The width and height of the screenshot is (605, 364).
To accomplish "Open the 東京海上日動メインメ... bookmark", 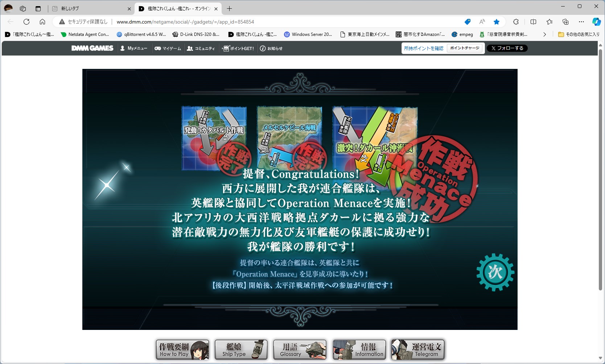I will click(x=365, y=34).
